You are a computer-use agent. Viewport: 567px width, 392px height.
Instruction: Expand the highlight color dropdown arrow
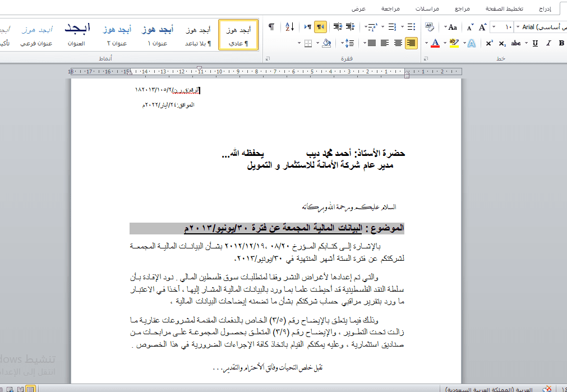[x=445, y=43]
